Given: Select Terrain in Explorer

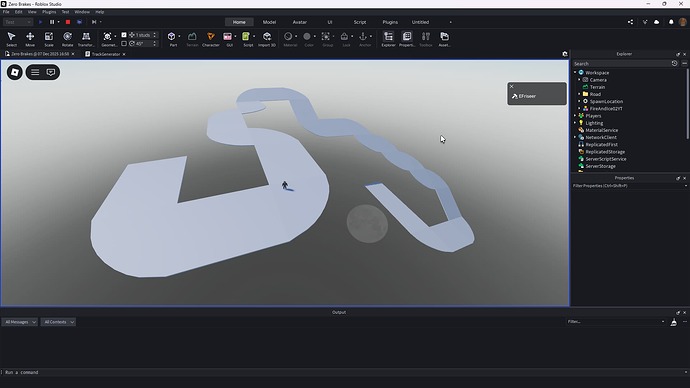Looking at the screenshot, I should point(597,87).
